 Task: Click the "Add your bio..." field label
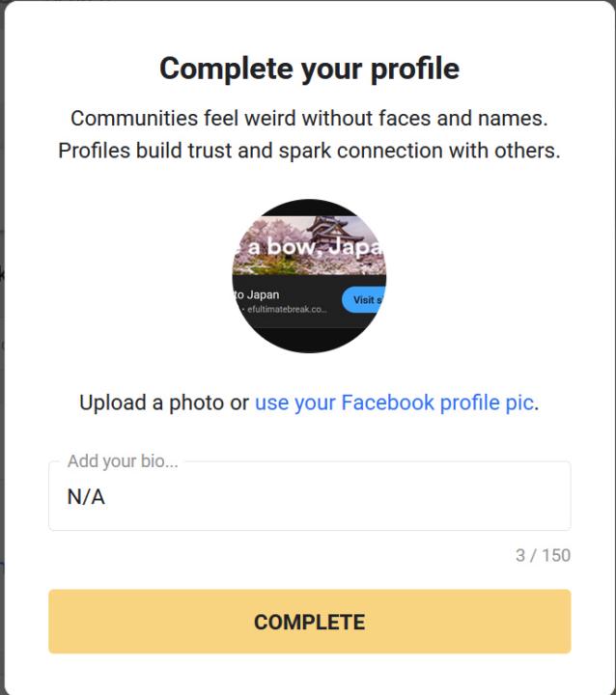tap(123, 461)
